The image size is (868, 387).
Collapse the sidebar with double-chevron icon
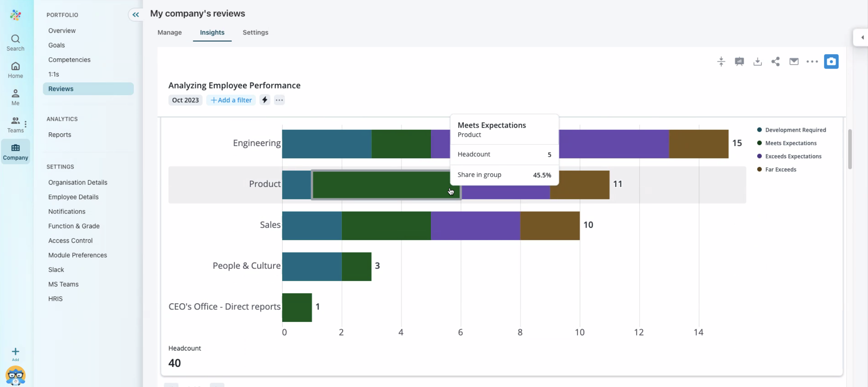(x=136, y=14)
